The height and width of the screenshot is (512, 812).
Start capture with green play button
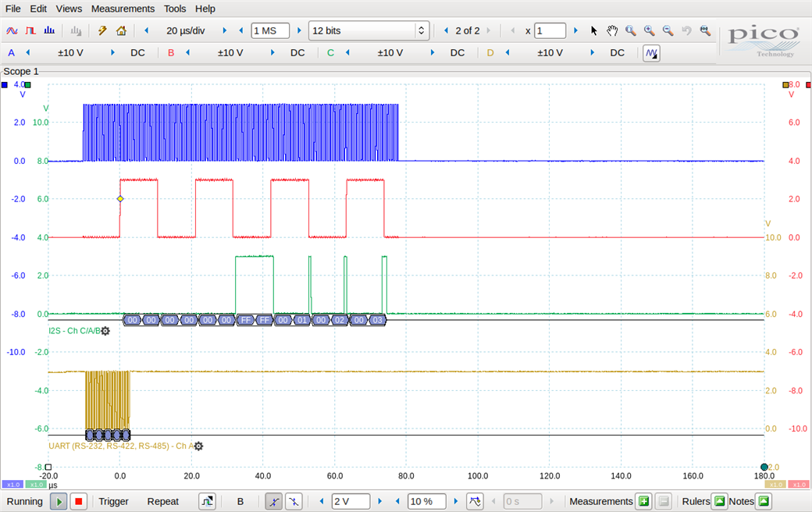coord(59,501)
